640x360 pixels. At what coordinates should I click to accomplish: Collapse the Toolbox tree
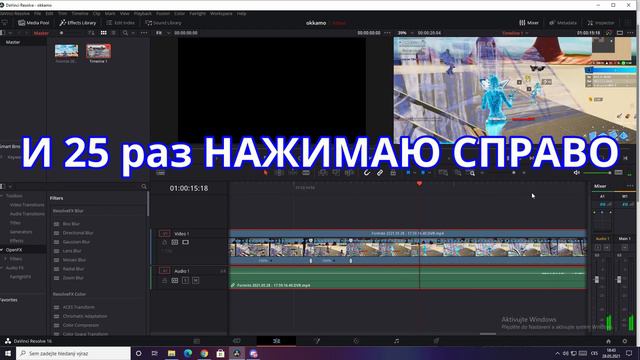(2, 196)
